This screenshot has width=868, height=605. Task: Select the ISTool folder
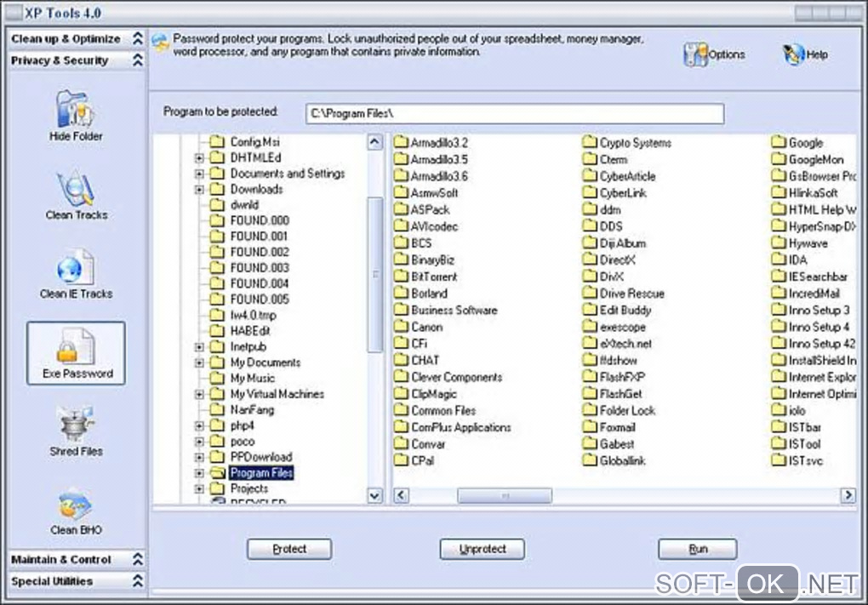796,444
